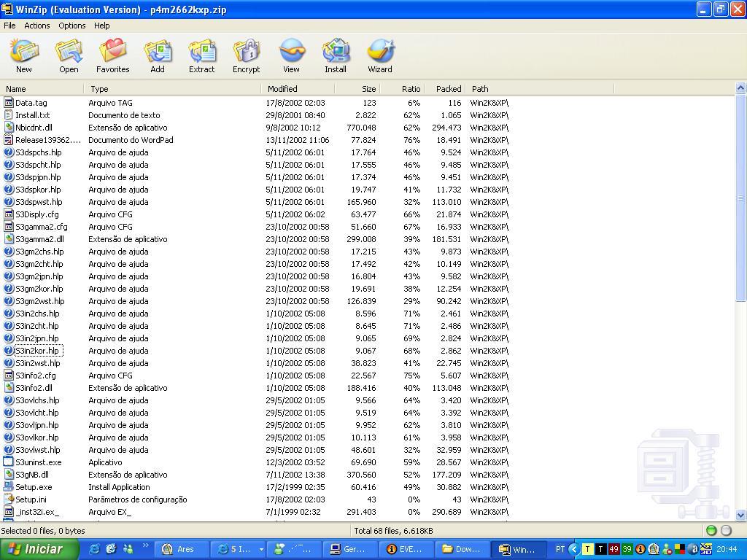Click the green status light in status bar
This screenshot has height=560, width=747.
click(x=711, y=531)
